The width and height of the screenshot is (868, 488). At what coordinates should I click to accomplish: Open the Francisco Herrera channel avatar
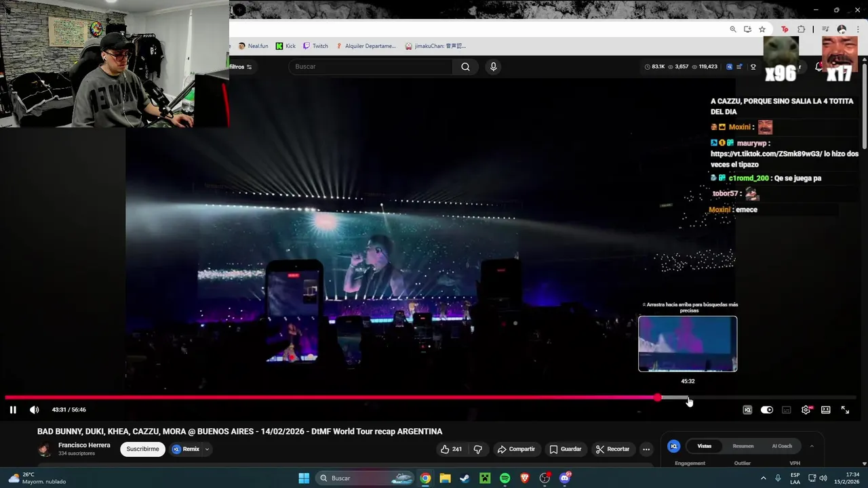pyautogui.click(x=45, y=449)
